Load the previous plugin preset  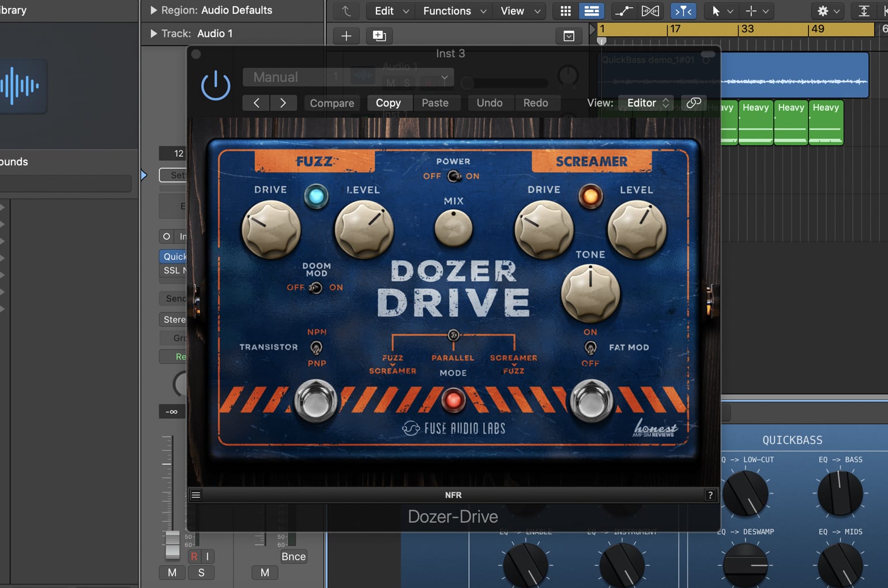point(257,103)
